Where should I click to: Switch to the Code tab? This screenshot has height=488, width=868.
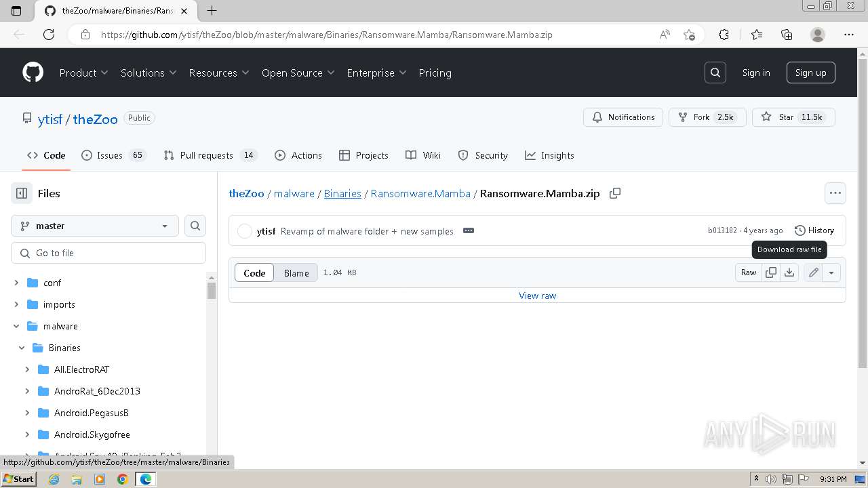click(46, 155)
